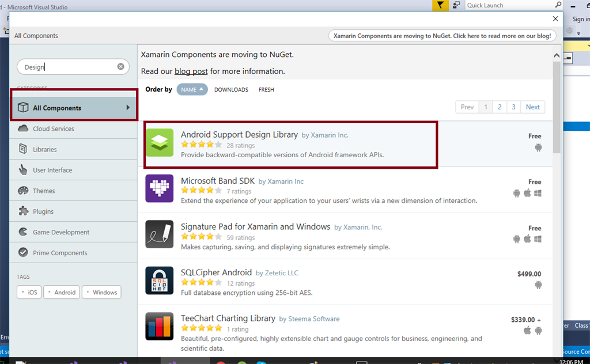Order components by Downloads
The image size is (590, 364).
pos(231,89)
